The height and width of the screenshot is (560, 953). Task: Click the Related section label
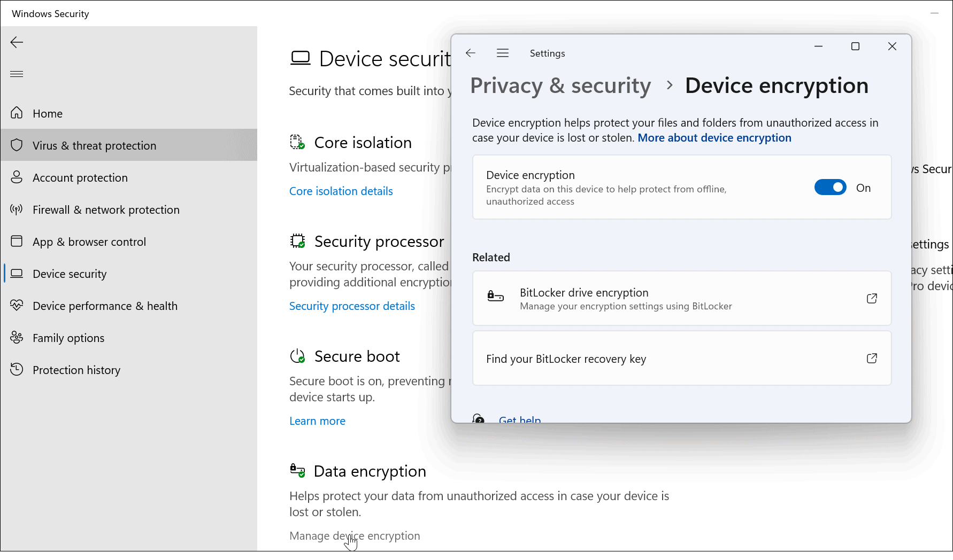click(x=491, y=258)
